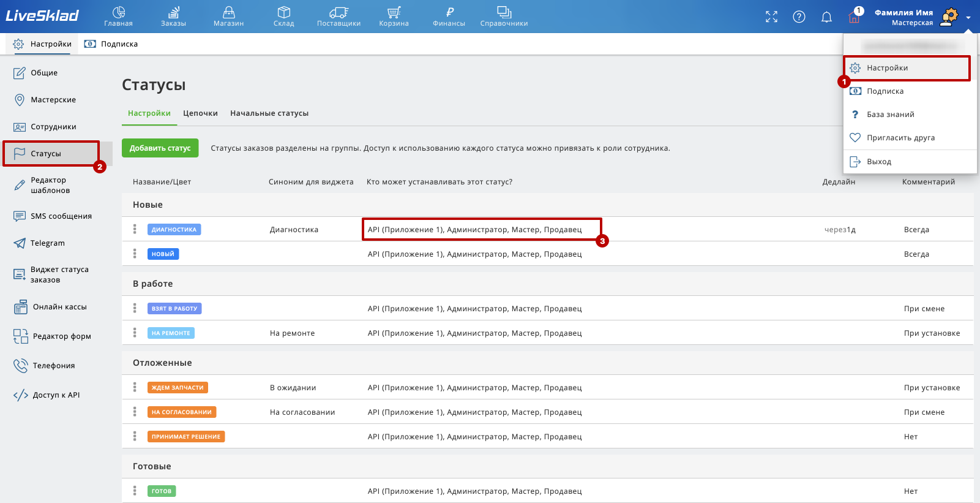Toggle fullscreen mode icon
Image resolution: width=980 pixels, height=503 pixels.
click(x=771, y=17)
